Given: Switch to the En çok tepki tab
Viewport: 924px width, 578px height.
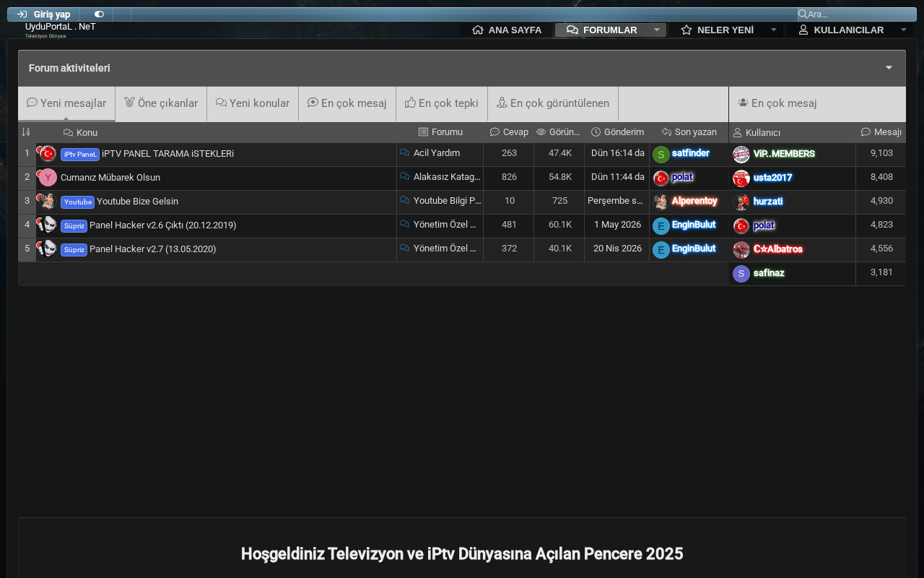Looking at the screenshot, I should coord(442,103).
